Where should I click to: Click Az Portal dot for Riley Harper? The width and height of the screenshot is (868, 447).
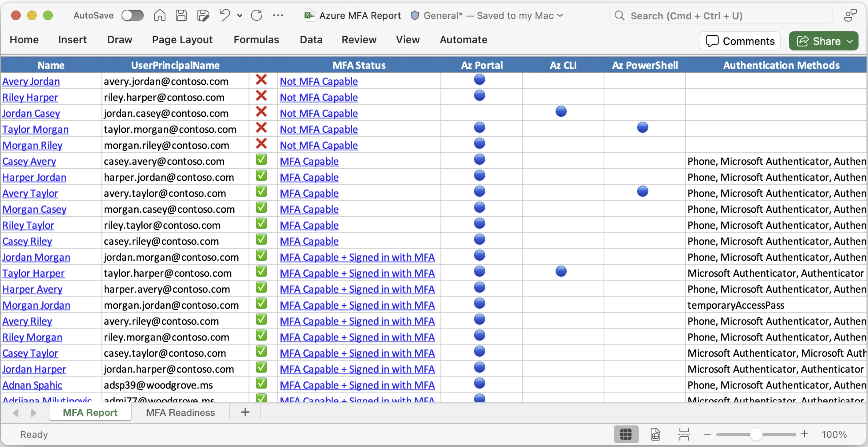pyautogui.click(x=480, y=96)
